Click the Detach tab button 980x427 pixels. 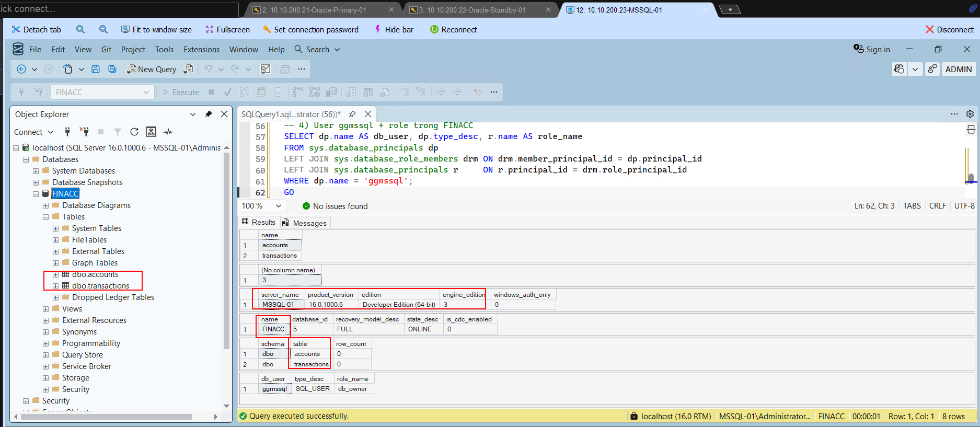pos(37,29)
